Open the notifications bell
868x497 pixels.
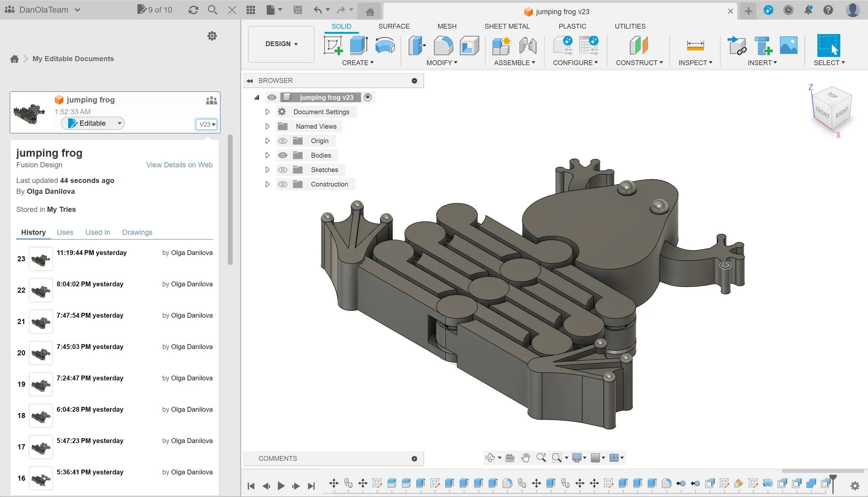click(808, 10)
